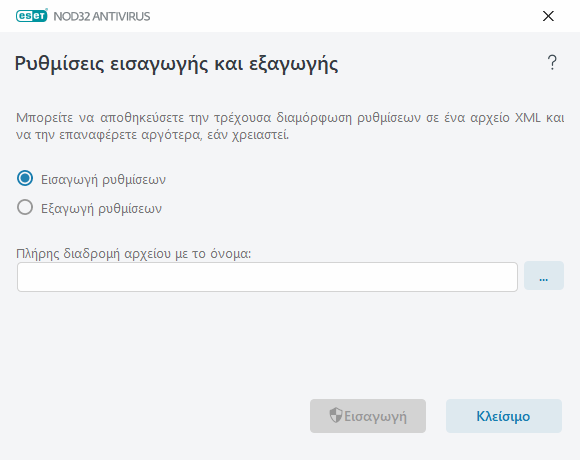Select Εξαγωγή ρυθμίσεων radio option
The width and height of the screenshot is (580, 460).
point(25,207)
